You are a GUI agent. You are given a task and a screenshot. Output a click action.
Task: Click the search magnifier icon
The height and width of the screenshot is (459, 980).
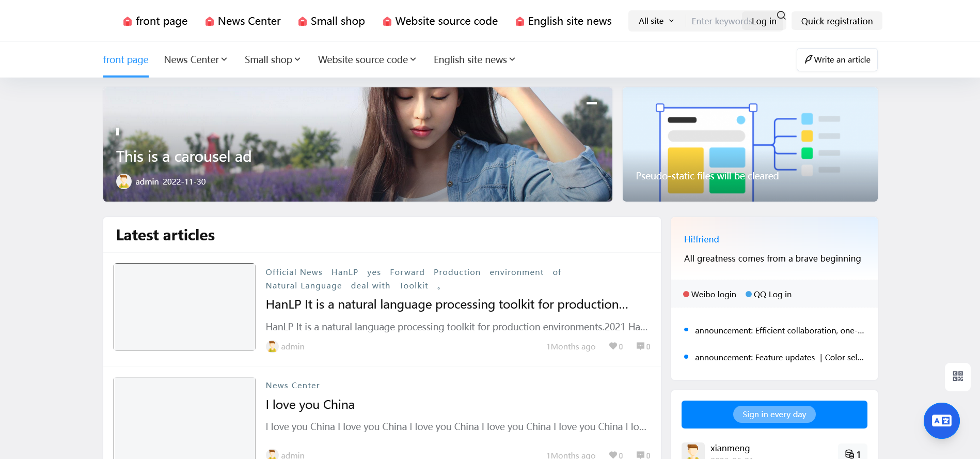(x=781, y=16)
